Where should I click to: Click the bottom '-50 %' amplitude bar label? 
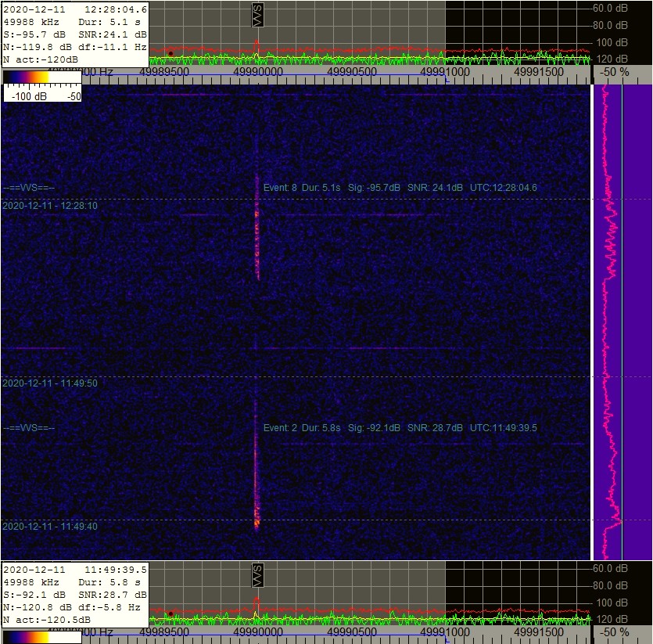coord(614,632)
